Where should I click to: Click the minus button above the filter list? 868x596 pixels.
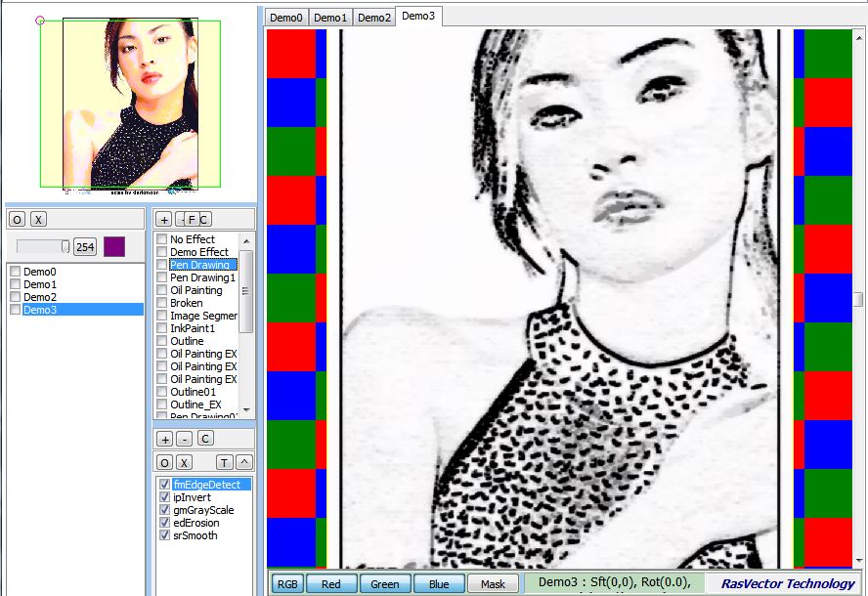pyautogui.click(x=185, y=440)
